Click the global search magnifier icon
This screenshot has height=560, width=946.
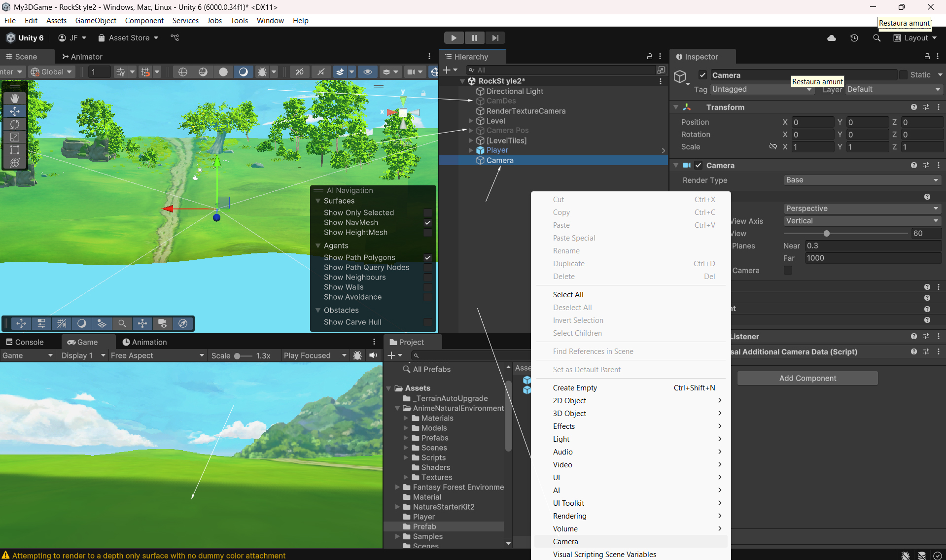[x=876, y=38]
